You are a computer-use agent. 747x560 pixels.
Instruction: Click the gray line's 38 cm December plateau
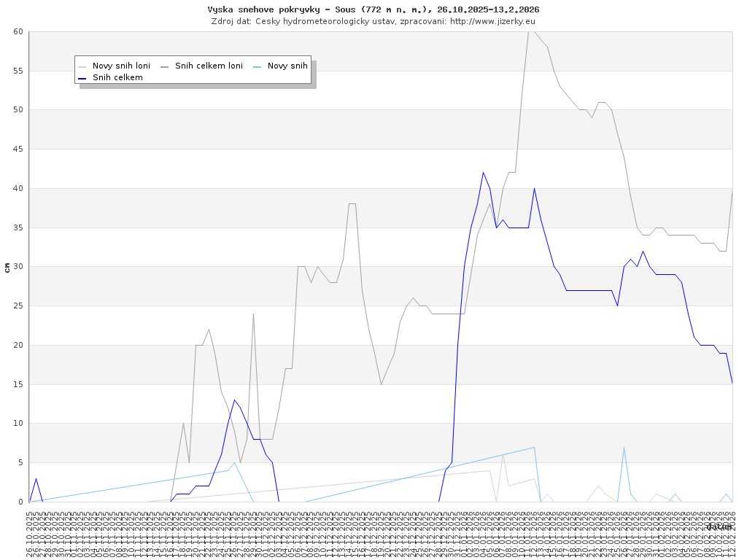(352, 204)
